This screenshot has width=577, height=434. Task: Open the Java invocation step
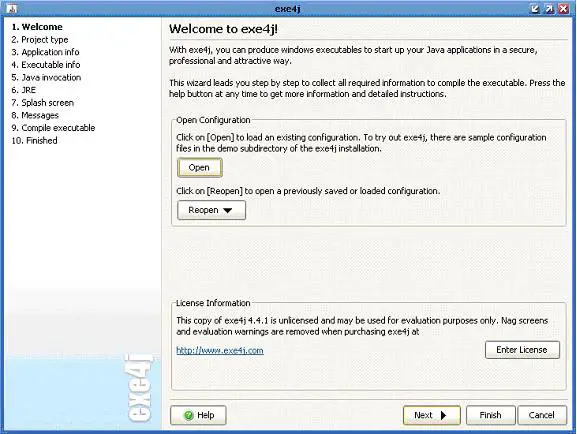coord(46,78)
